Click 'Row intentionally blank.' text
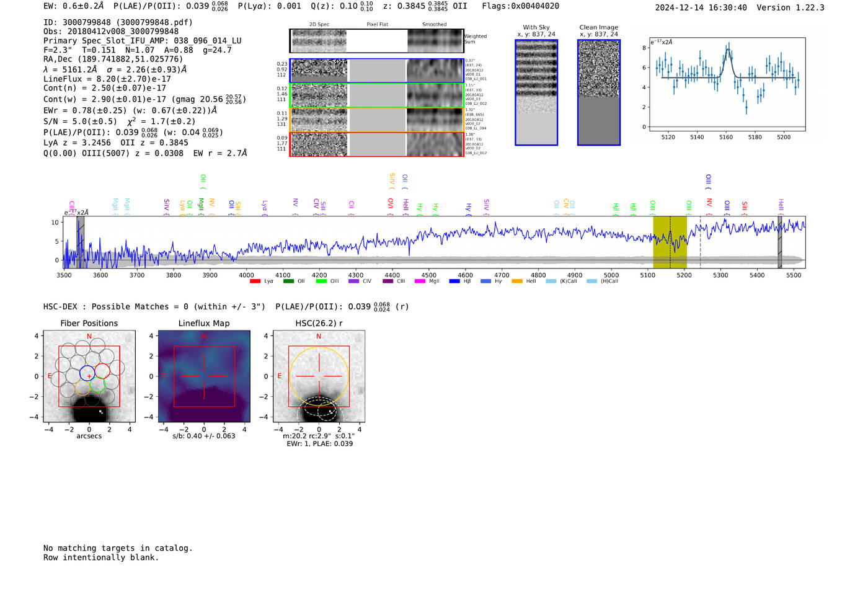868x591 pixels. (101, 558)
